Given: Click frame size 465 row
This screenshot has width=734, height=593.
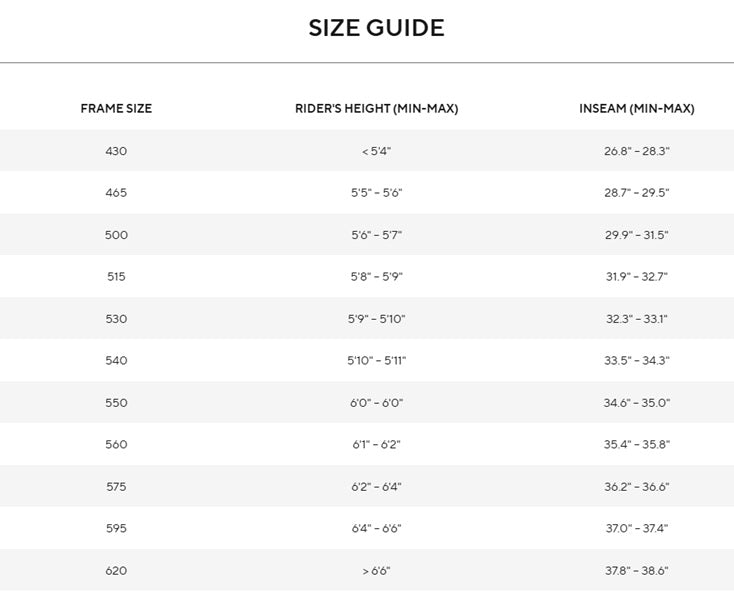Looking at the screenshot, I should coord(367,193).
